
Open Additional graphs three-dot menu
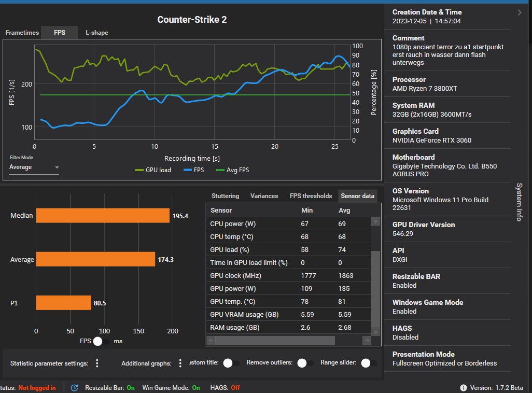(x=180, y=363)
